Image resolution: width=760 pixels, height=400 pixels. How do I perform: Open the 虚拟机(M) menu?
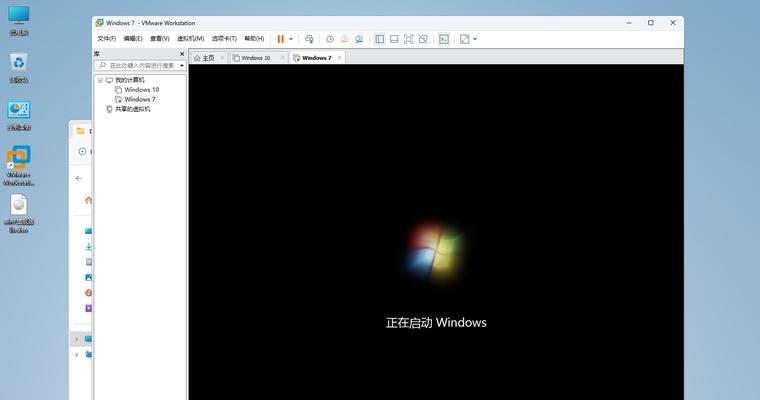[190, 39]
